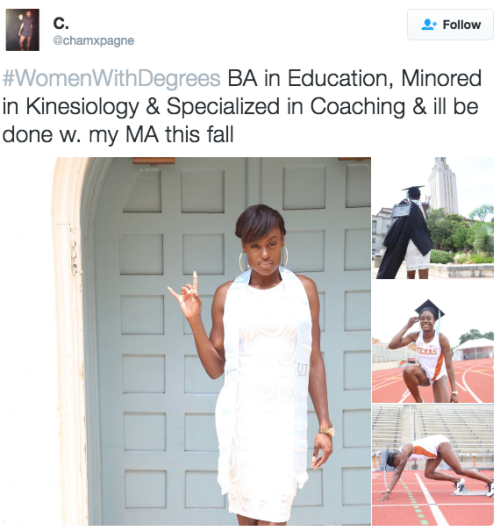Click the gold watch in the main photo
This screenshot has width=500, height=531.
327,431
